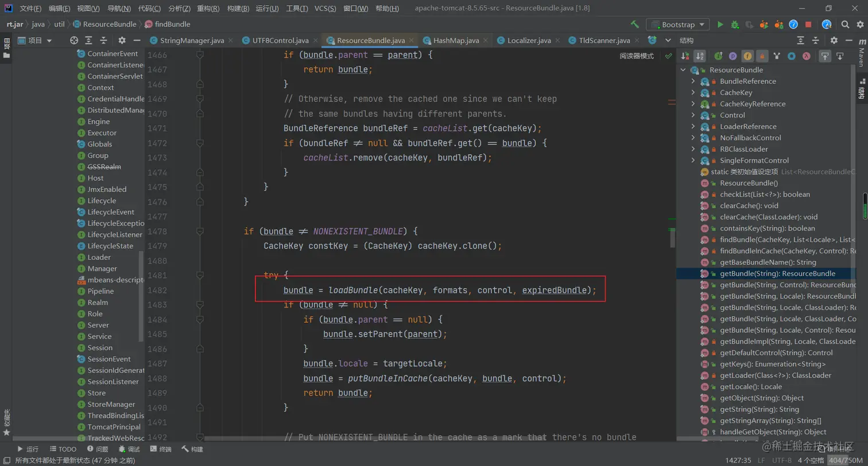Collapse all nodes in Project panel
This screenshot has height=466, width=868.
pyautogui.click(x=103, y=40)
